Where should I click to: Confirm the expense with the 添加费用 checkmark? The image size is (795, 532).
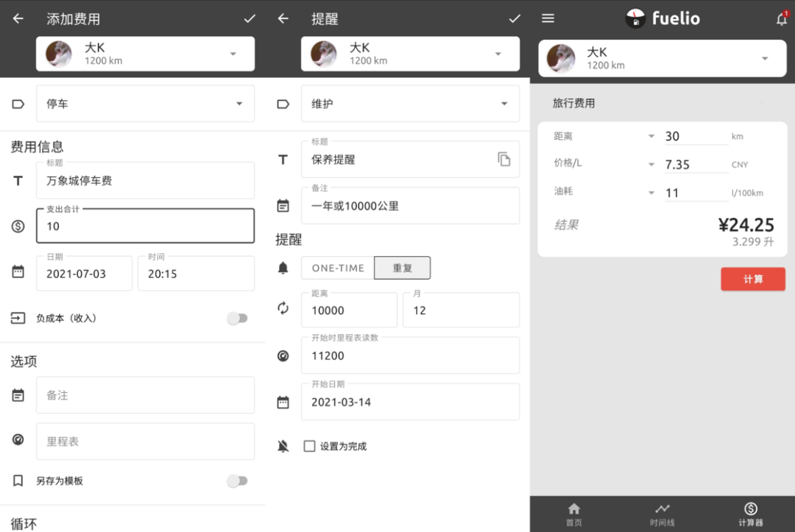point(250,19)
